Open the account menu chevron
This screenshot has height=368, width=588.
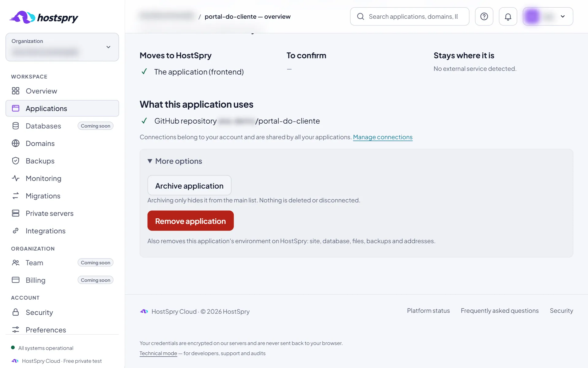563,17
